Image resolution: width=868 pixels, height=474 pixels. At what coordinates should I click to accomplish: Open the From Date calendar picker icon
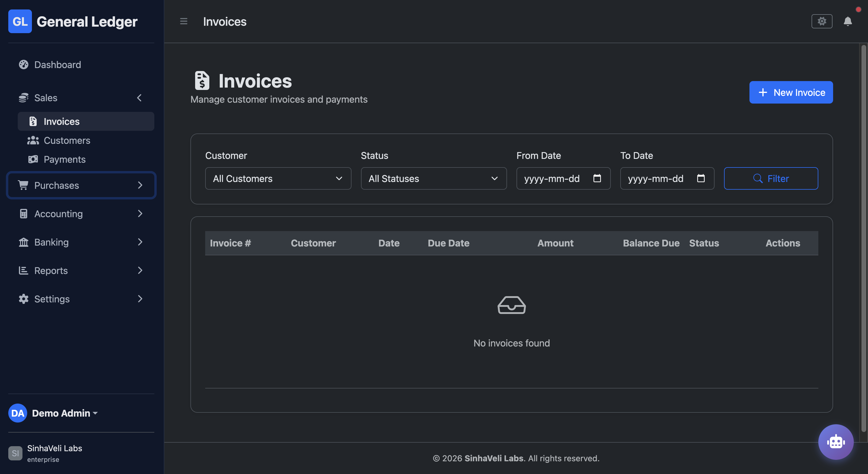pyautogui.click(x=597, y=178)
